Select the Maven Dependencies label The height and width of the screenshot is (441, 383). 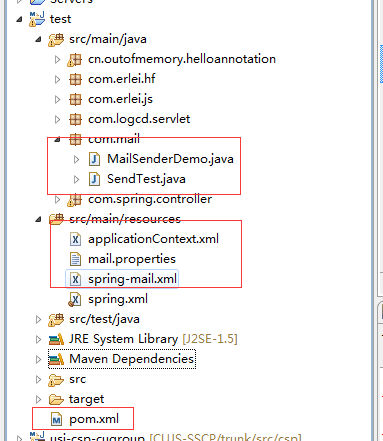point(132,359)
